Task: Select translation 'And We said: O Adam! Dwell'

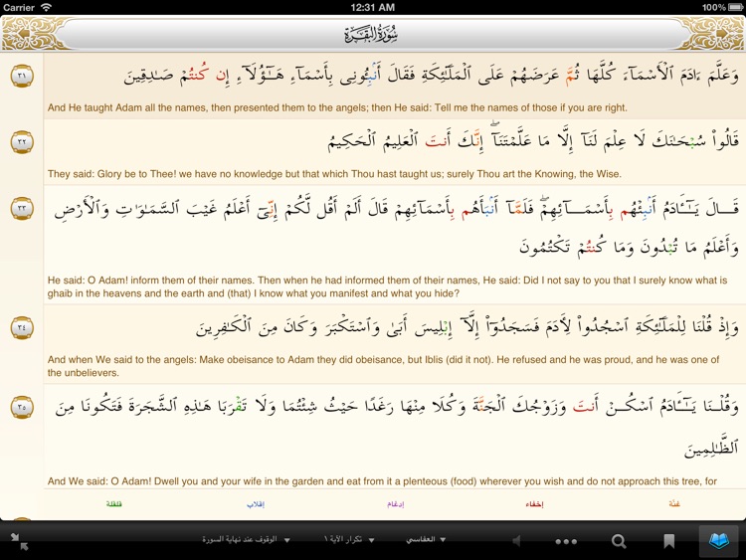Action: tap(382, 481)
